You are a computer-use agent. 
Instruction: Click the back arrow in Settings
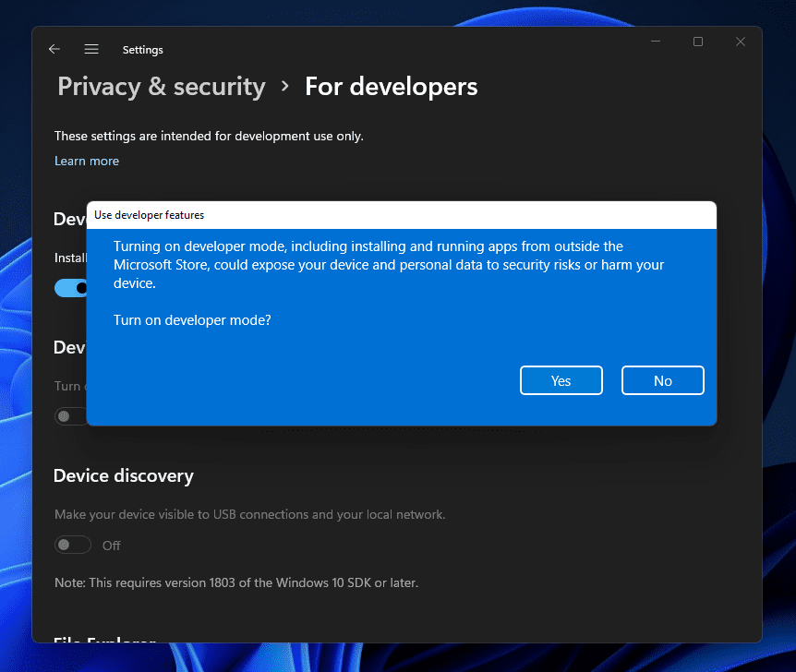coord(54,50)
